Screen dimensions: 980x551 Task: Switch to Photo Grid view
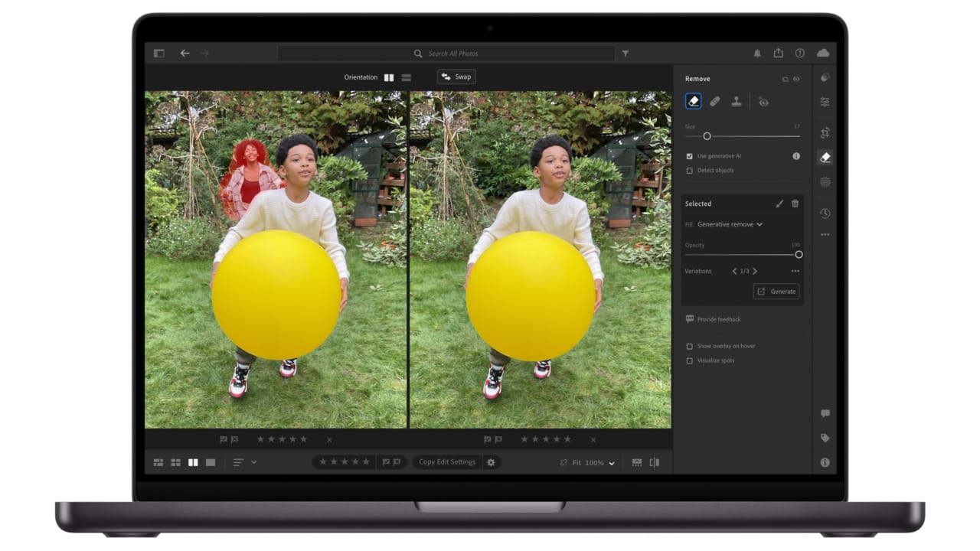point(158,462)
